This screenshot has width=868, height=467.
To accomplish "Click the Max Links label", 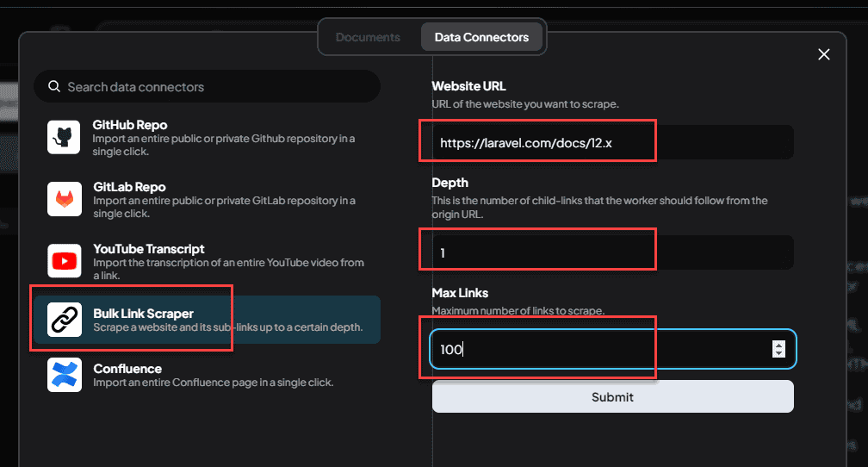I will click(460, 292).
